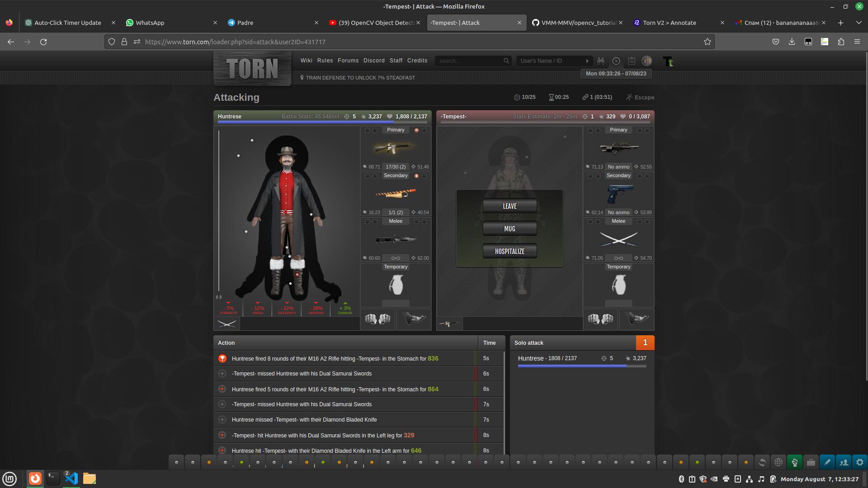Viewport: 868px width, 488px height.
Task: Click -Tempest-'s kick boot icon
Action: pyautogui.click(x=637, y=319)
